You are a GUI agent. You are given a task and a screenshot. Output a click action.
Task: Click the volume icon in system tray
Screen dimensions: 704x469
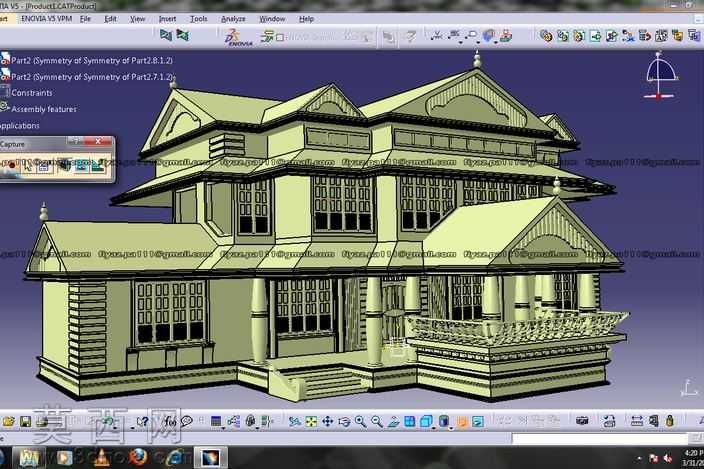coord(668,458)
